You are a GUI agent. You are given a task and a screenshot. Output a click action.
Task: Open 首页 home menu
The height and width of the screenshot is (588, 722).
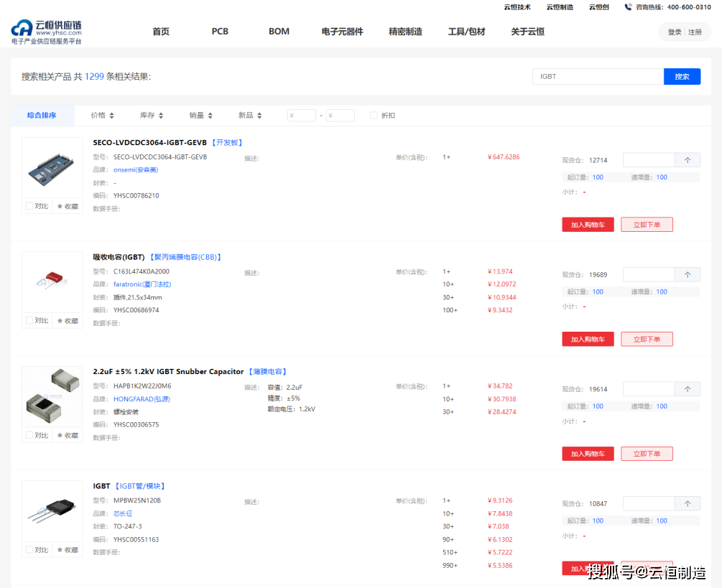tap(161, 32)
